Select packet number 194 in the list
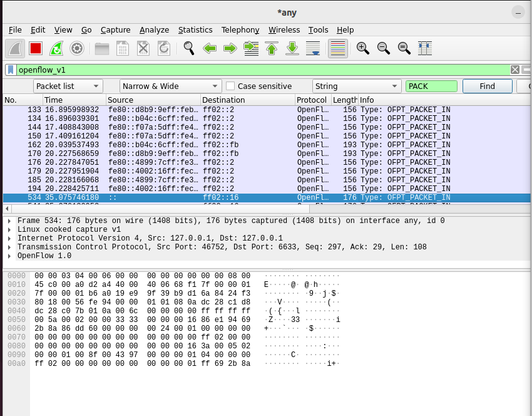Image resolution: width=532 pixels, height=416 pixels. coord(267,189)
